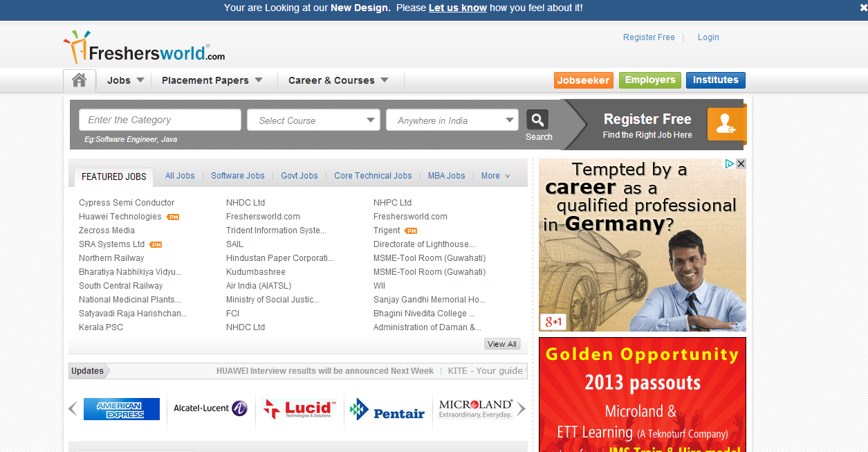
Task: Open the Administration of Daman job
Action: [427, 327]
